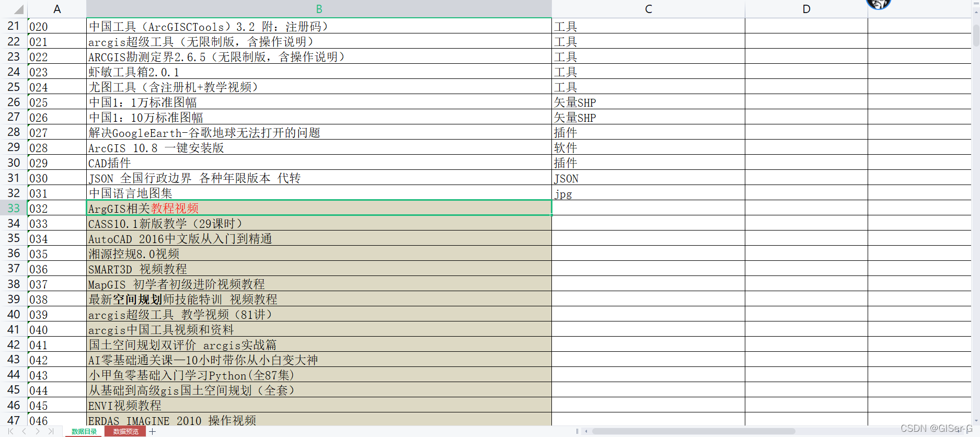Viewport: 980px width, 437px height.
Task: Select cell 046 in column A
Action: point(57,419)
